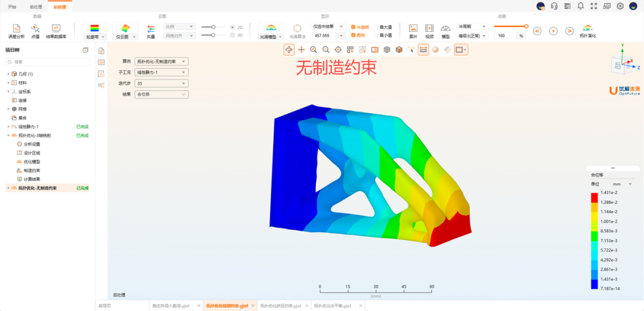This screenshot has width=644, height=311.
Task: Expand the 几何 (1) tree node
Action: click(8, 74)
